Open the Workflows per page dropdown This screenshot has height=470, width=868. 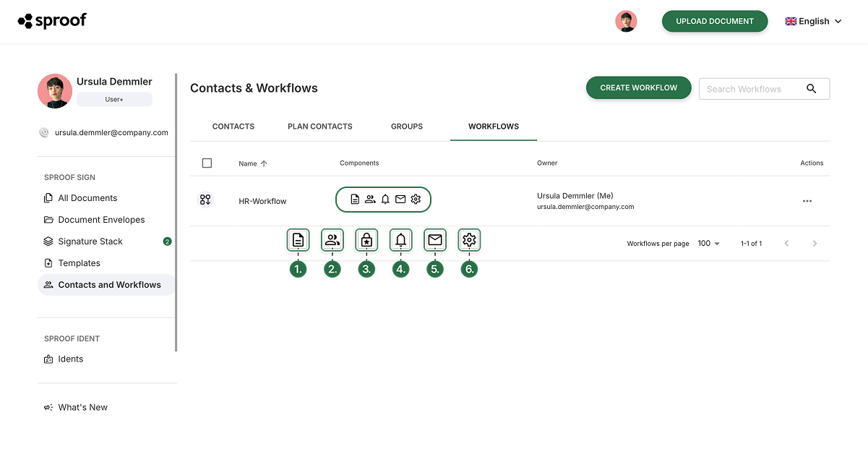coord(708,244)
